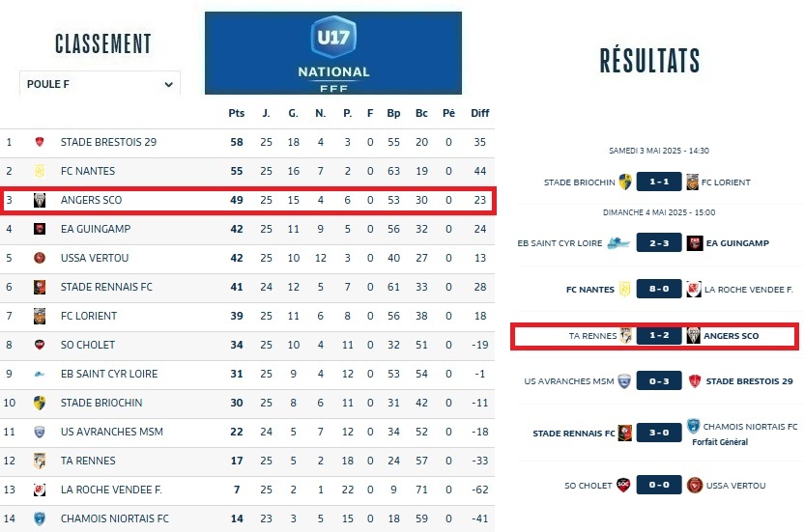
Task: Click the Résultats heading
Action: click(649, 61)
